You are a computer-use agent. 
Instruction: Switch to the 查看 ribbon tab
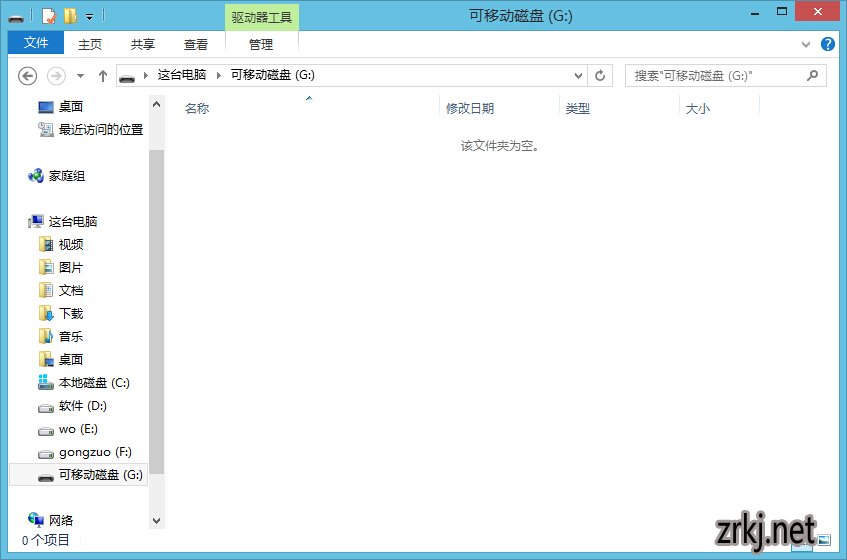pyautogui.click(x=196, y=44)
